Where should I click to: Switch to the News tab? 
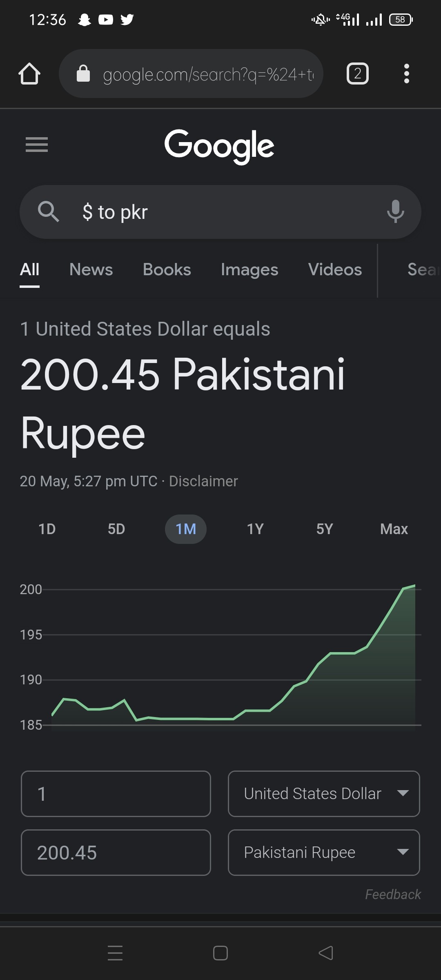[91, 269]
